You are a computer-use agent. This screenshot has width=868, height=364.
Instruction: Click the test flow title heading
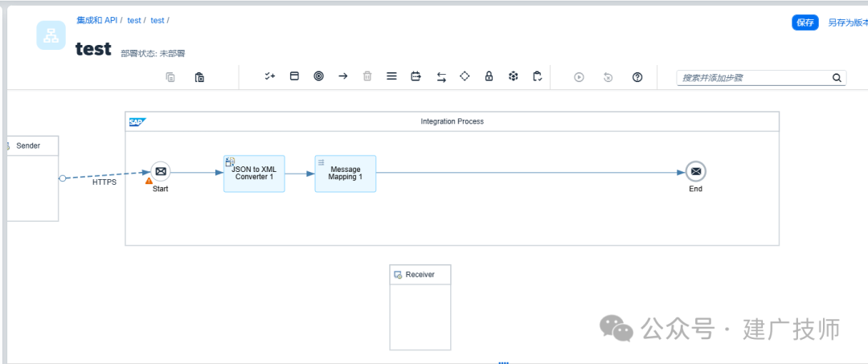pos(93,49)
